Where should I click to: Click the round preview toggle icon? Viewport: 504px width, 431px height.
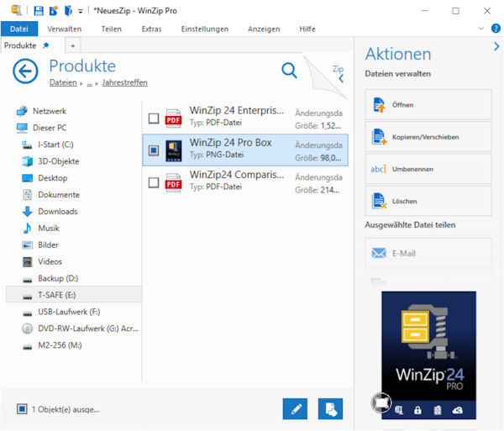click(381, 402)
